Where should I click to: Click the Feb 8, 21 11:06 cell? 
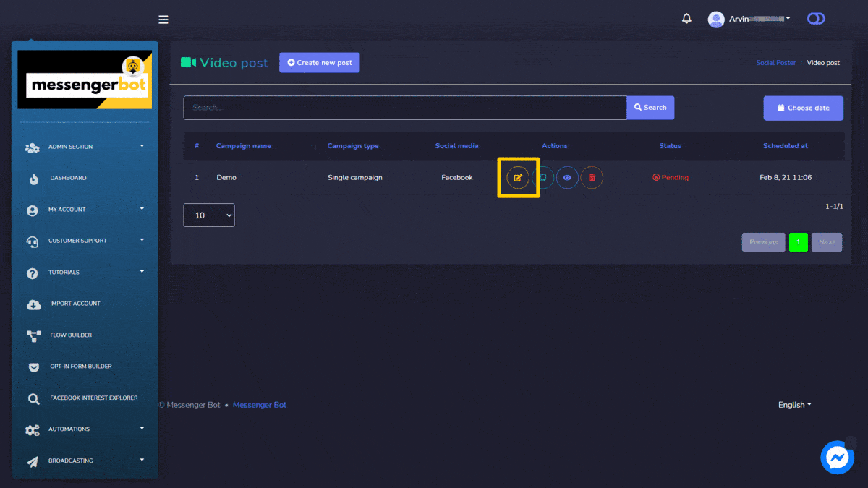click(786, 178)
